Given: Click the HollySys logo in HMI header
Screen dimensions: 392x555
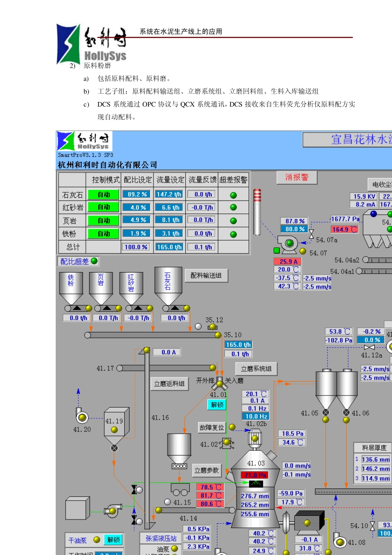Looking at the screenshot, I should pos(85,141).
